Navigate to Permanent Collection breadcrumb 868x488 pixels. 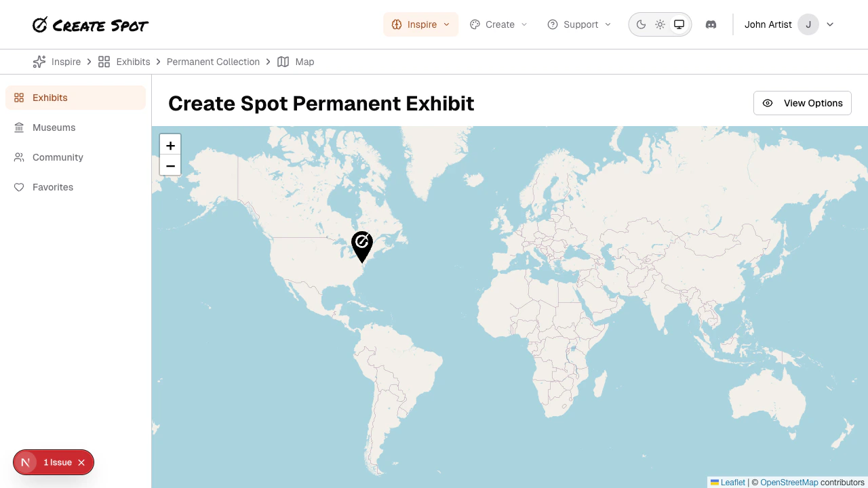[x=213, y=62]
